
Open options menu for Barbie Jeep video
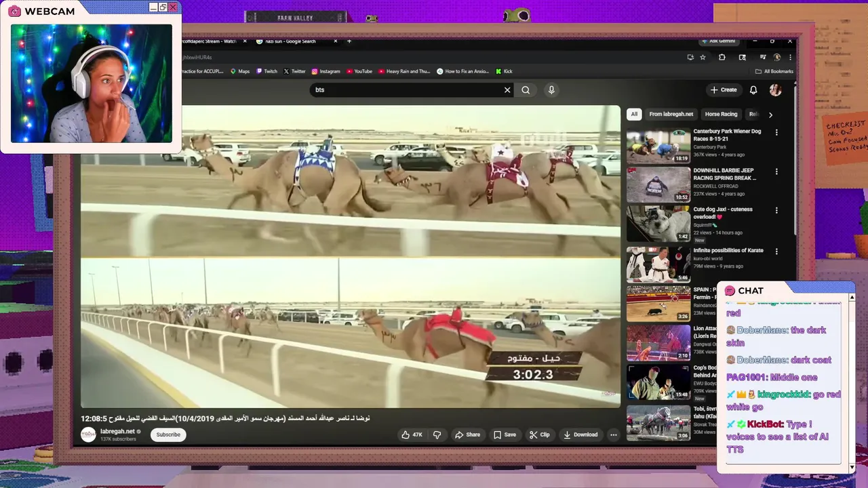(x=776, y=171)
